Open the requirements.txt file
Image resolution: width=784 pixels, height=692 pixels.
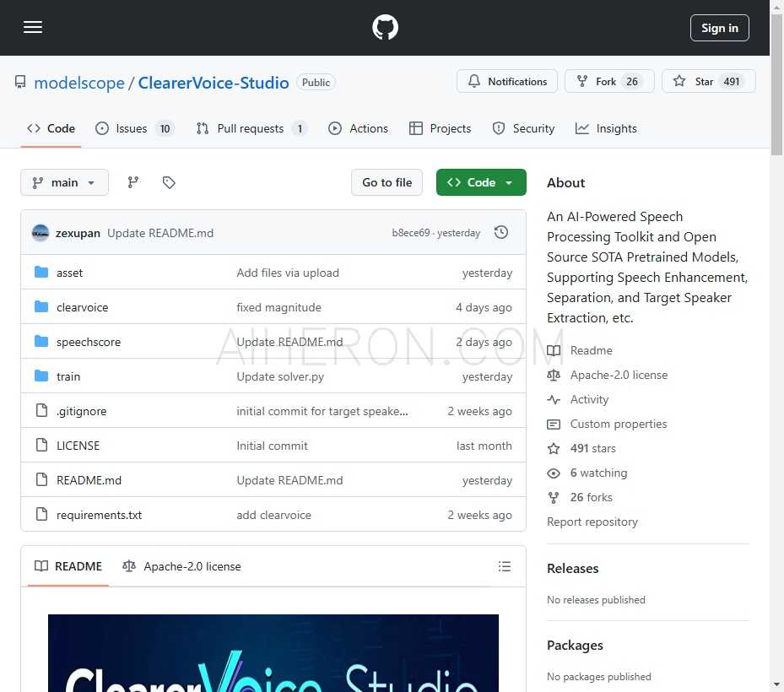tap(99, 515)
